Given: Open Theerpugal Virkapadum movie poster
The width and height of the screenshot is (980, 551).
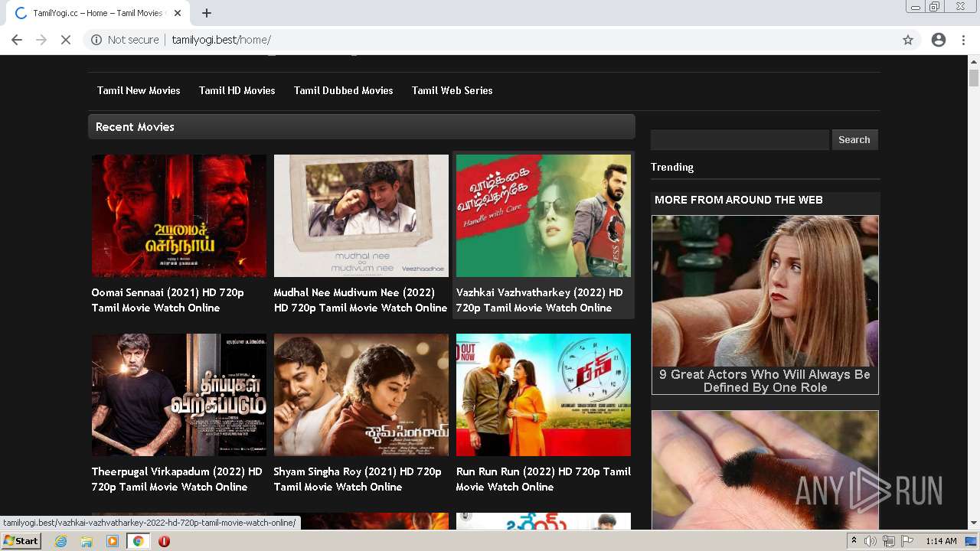Looking at the screenshot, I should [x=179, y=395].
